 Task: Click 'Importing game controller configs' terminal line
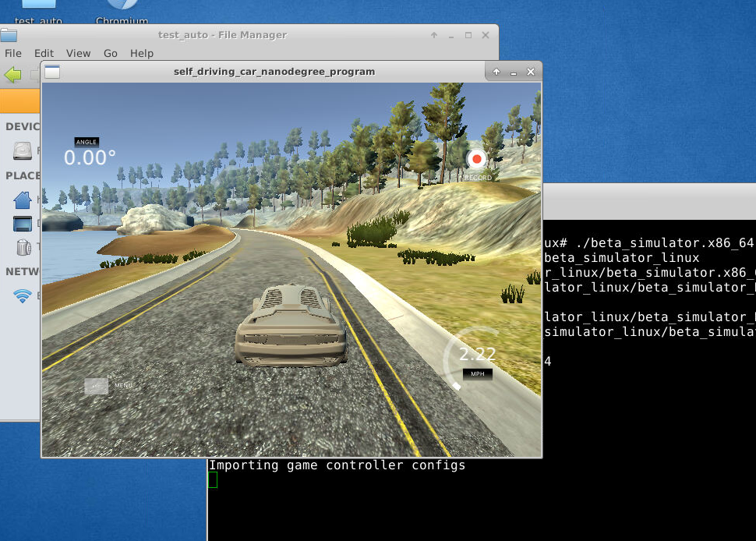pos(337,465)
